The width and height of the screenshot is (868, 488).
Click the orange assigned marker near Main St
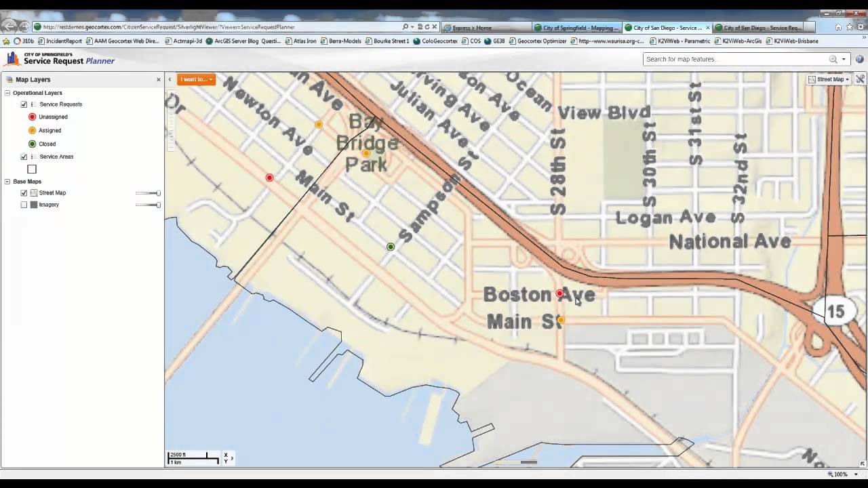tap(561, 320)
